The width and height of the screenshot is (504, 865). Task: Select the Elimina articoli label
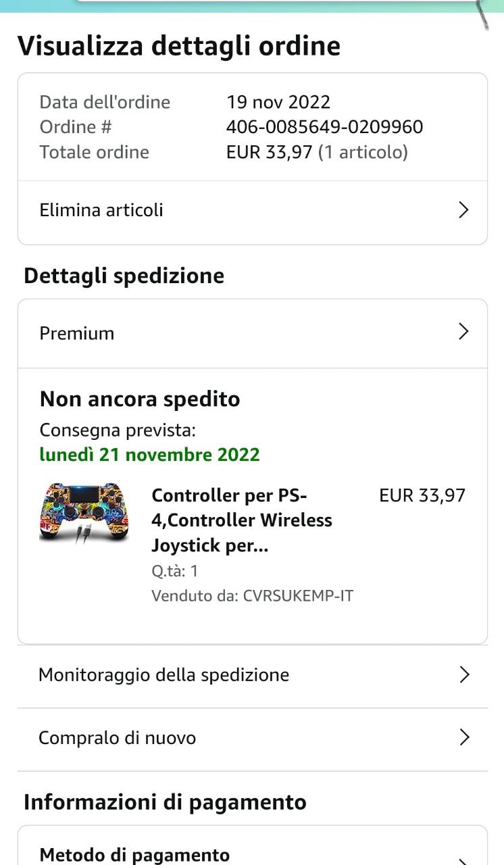click(101, 210)
